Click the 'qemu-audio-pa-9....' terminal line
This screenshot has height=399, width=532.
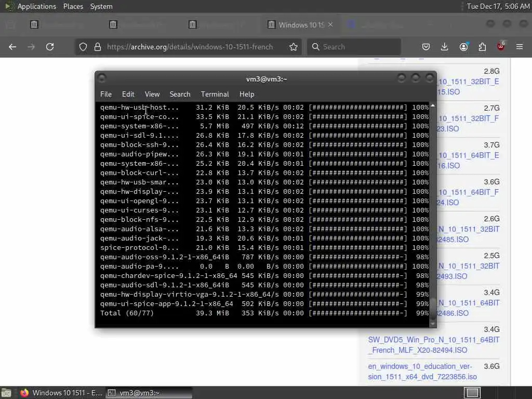264,267
